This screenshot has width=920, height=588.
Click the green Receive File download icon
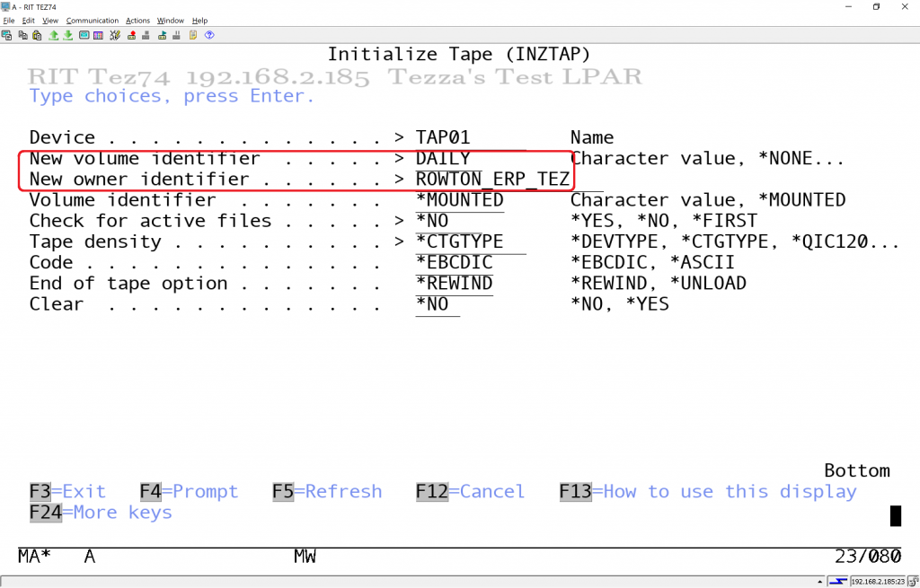tap(67, 35)
